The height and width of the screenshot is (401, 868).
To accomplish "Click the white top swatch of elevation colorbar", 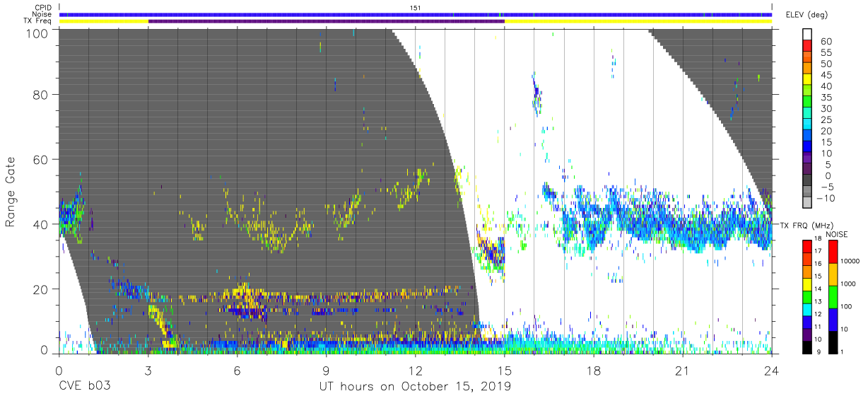I will pyautogui.click(x=807, y=34).
